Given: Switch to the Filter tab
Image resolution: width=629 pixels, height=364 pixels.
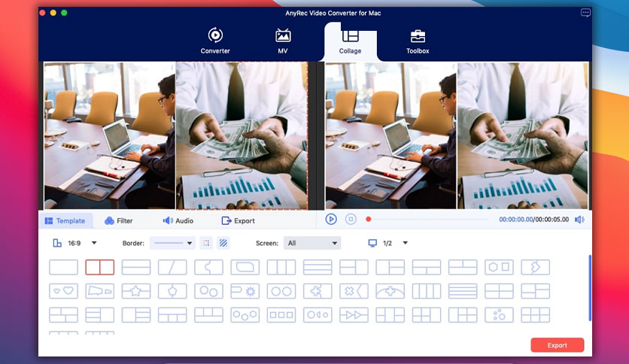Looking at the screenshot, I should point(118,221).
